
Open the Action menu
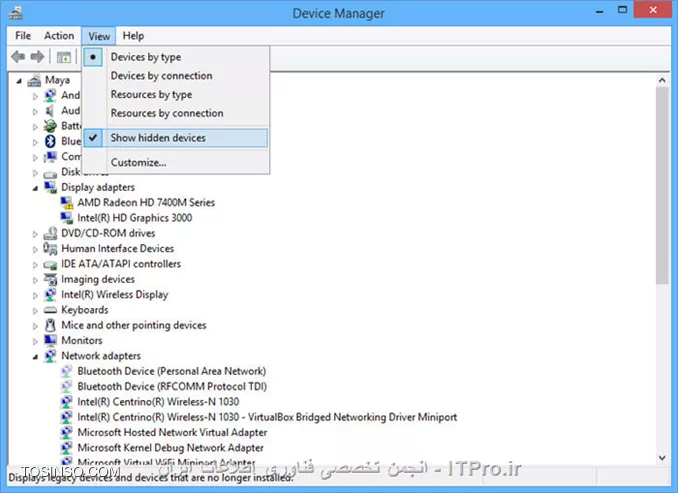(59, 36)
